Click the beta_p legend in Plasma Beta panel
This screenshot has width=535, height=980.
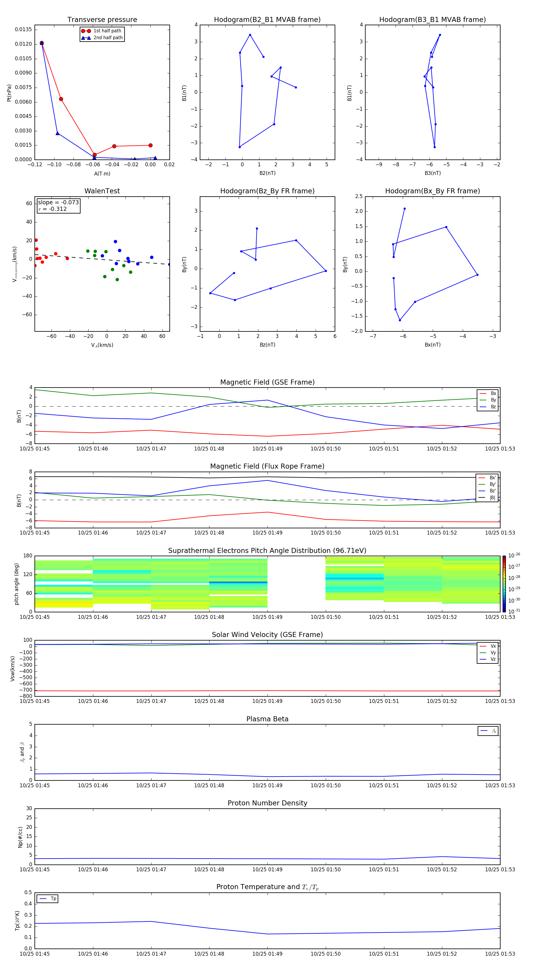pyautogui.click(x=488, y=731)
